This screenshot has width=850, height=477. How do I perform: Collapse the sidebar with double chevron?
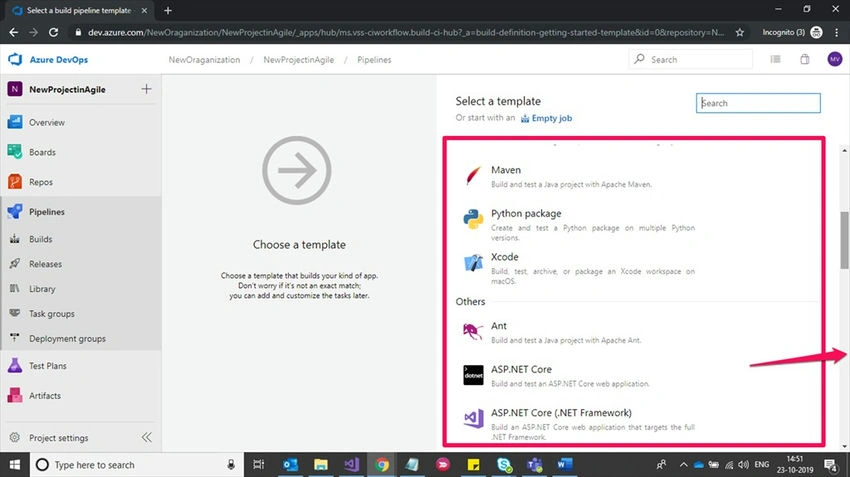pyautogui.click(x=146, y=437)
